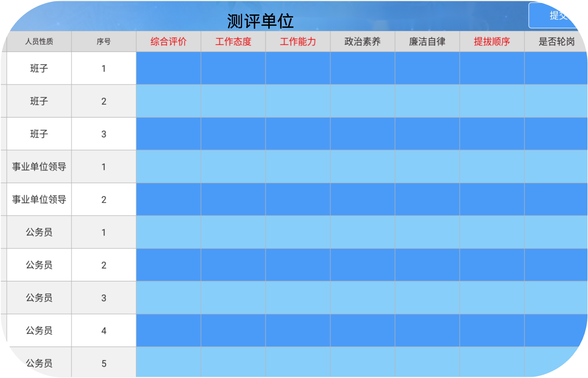The width and height of the screenshot is (588, 378).
Task: Open 工作态度 cell for 公务员 3
Action: [x=233, y=298]
